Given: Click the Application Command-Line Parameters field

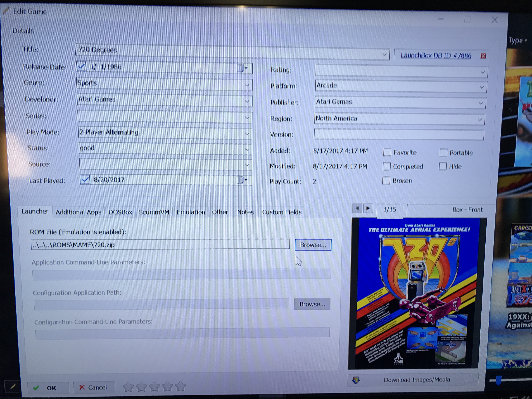Looking at the screenshot, I should tap(182, 274).
